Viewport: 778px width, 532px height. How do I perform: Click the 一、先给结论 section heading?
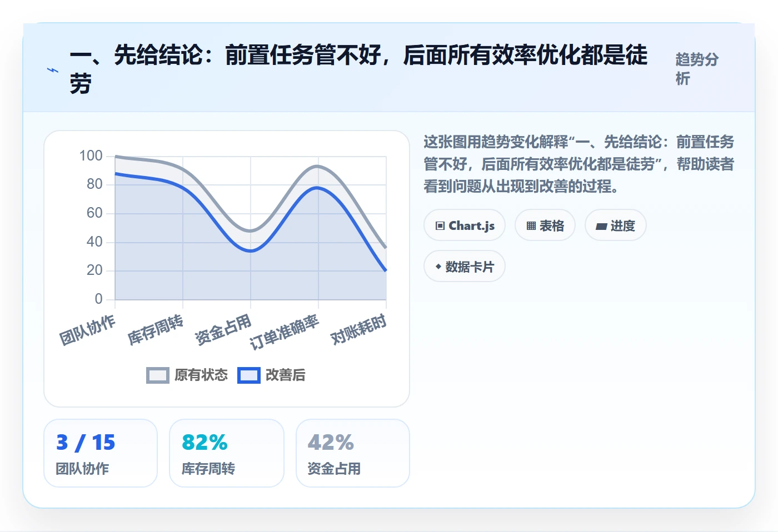coord(358,69)
